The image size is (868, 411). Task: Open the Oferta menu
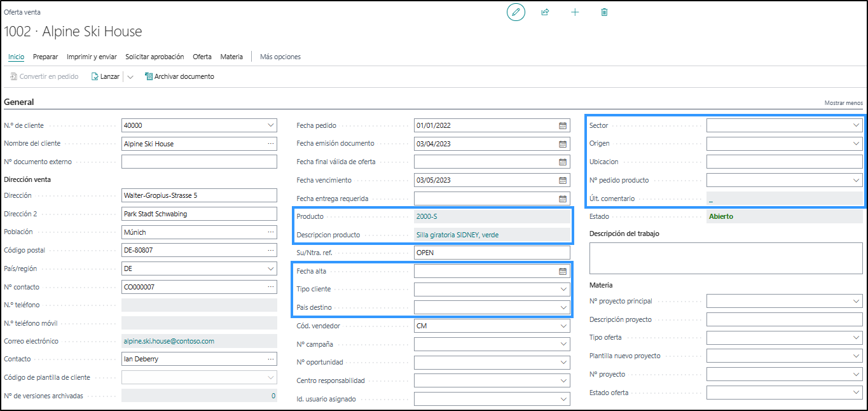[202, 57]
